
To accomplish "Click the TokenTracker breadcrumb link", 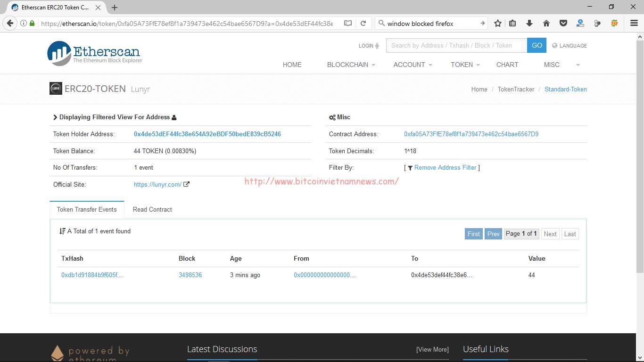I will [516, 89].
